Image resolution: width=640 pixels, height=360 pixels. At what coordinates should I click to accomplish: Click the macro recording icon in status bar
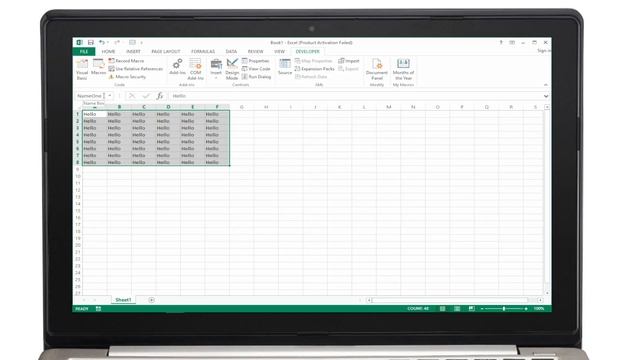click(x=98, y=309)
